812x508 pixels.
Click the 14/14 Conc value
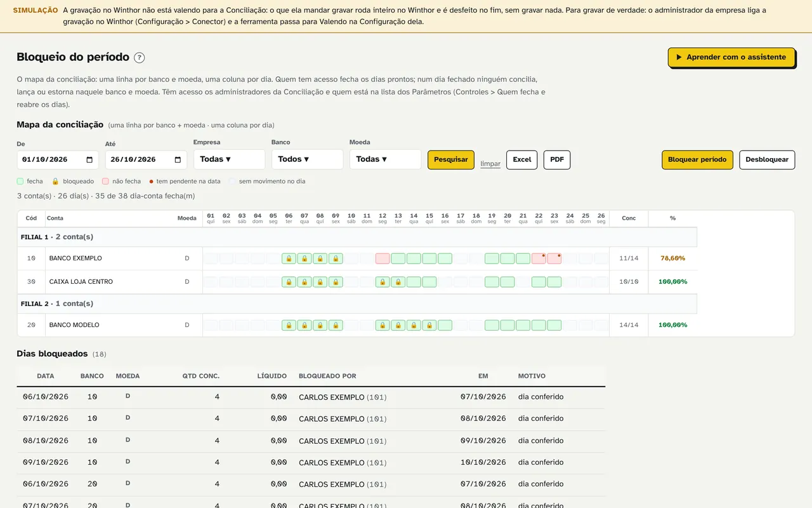click(629, 325)
